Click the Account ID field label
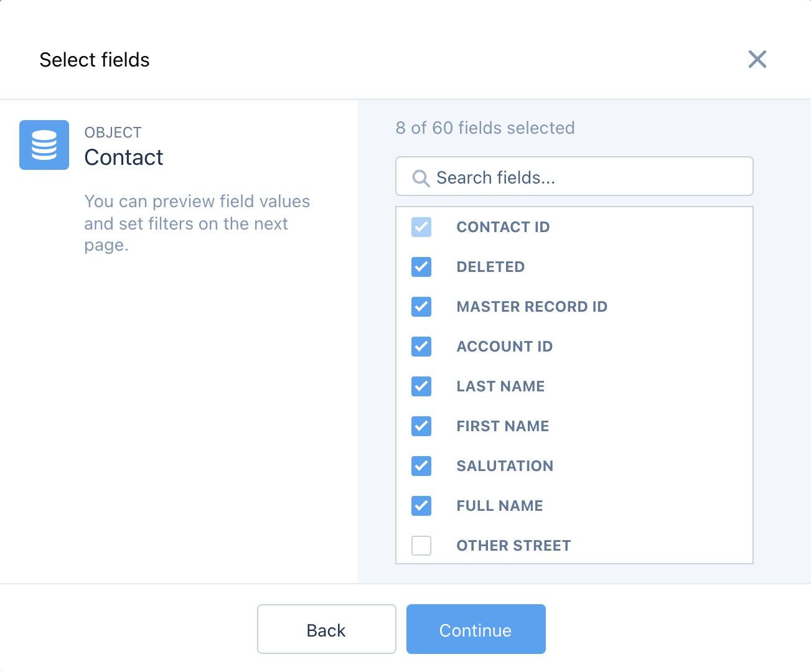 pos(504,347)
